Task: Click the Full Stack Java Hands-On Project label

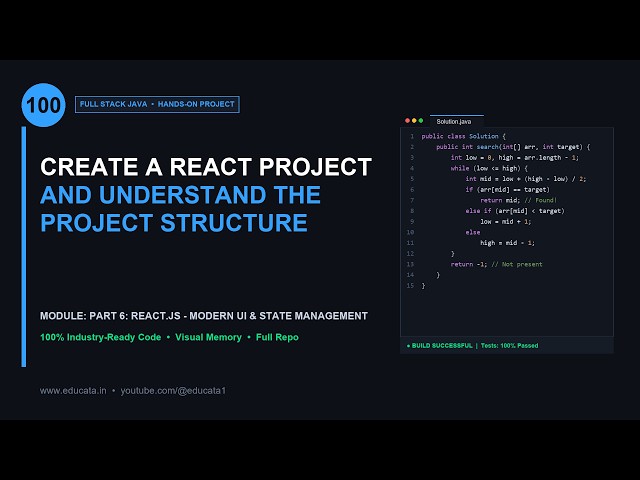Action: 157,104
